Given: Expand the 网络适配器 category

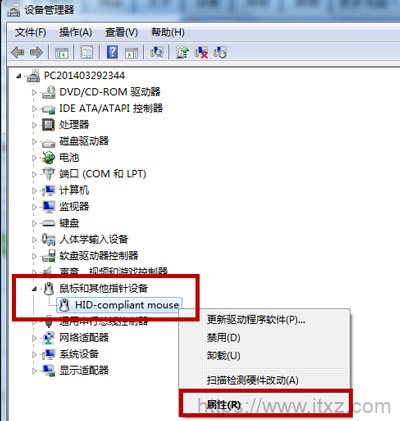Looking at the screenshot, I should pyautogui.click(x=34, y=338).
